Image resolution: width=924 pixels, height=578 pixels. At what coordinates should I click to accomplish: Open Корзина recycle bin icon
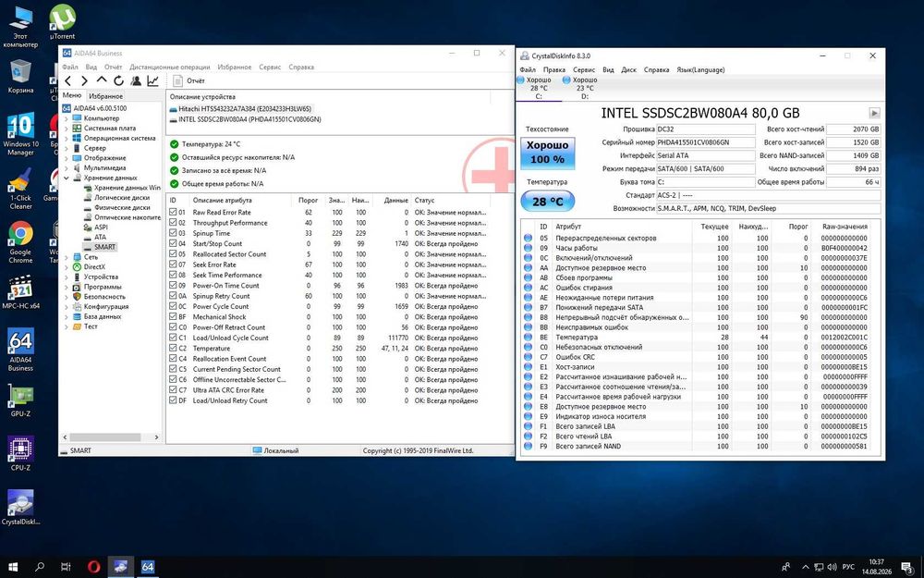[20, 76]
